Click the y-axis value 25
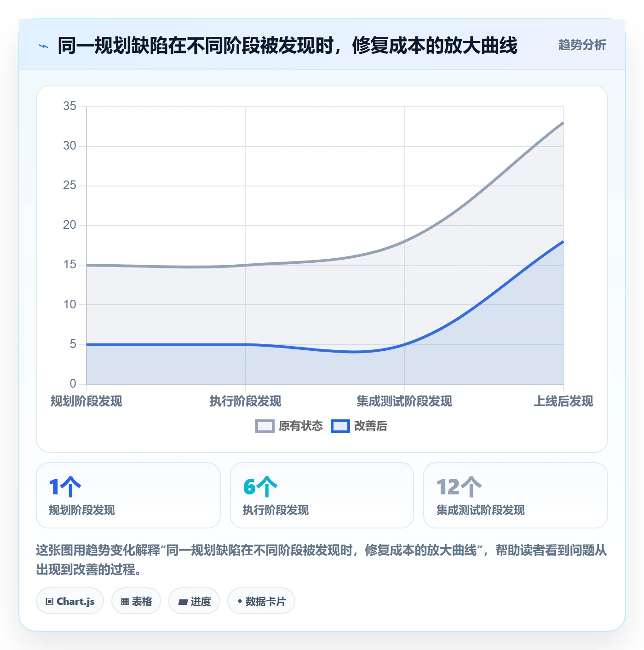 (69, 186)
